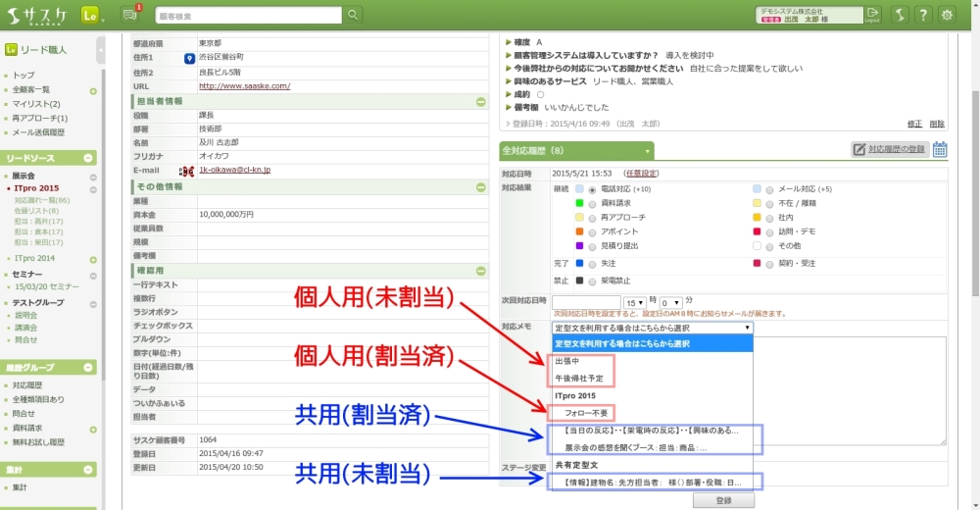Choose the 契約・受注 radio button
The image size is (980, 510).
click(767, 263)
